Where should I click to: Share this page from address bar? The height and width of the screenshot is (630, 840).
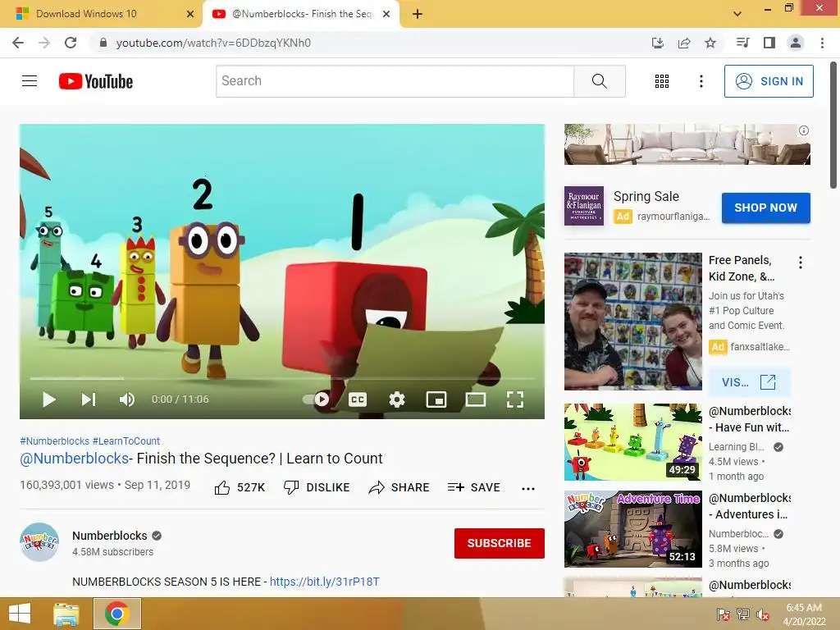point(684,43)
